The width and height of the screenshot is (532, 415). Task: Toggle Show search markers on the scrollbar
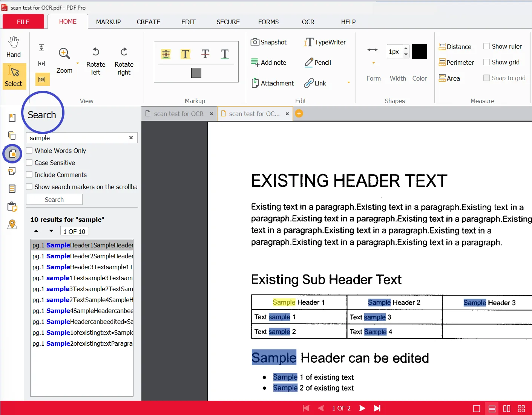[29, 187]
